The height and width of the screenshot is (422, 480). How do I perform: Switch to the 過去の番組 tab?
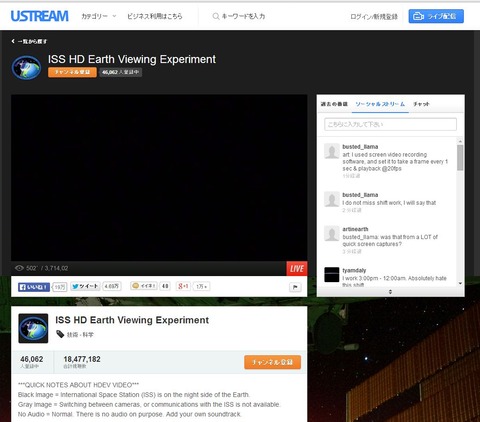pos(334,104)
